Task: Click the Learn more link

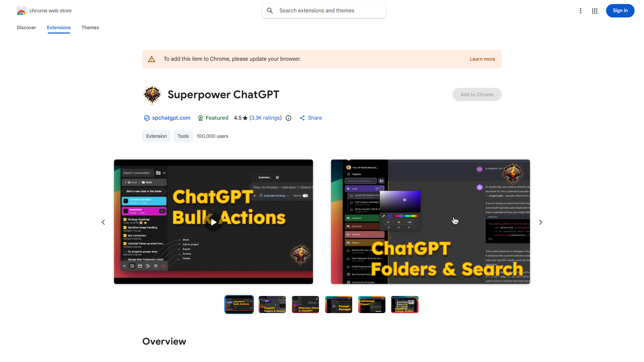Action: [x=482, y=59]
